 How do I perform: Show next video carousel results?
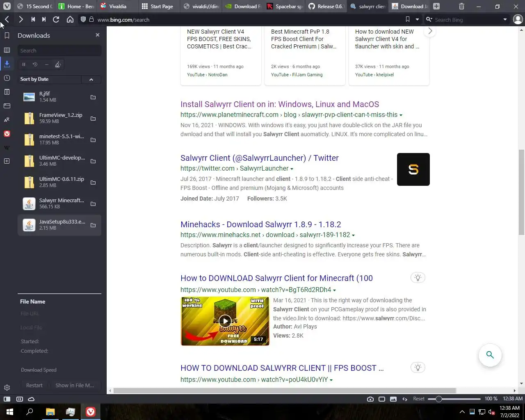click(x=430, y=31)
